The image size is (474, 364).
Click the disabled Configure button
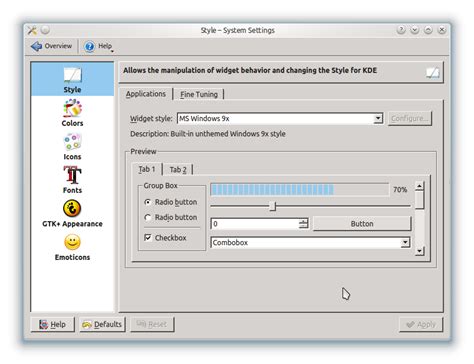(x=410, y=118)
